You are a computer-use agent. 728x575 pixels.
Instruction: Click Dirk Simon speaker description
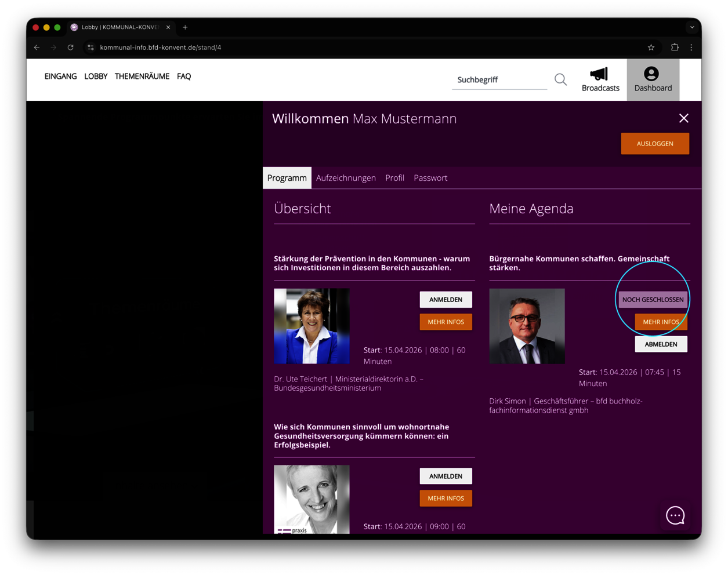click(x=566, y=405)
